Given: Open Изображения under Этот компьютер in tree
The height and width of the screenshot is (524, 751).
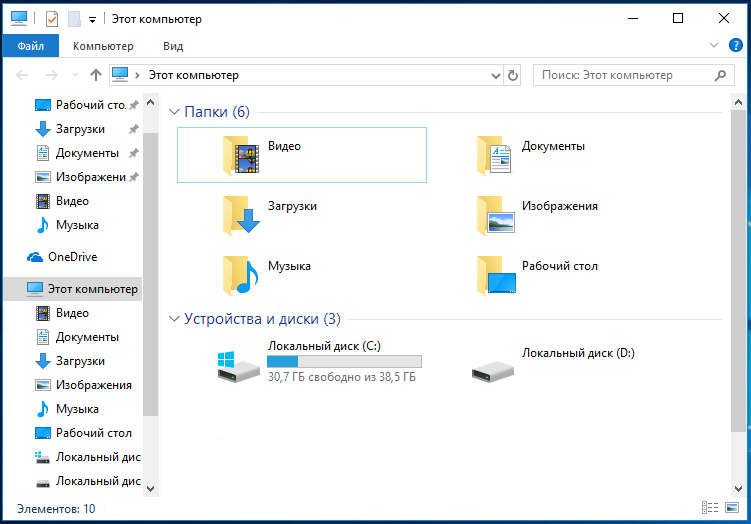Looking at the screenshot, I should pyautogui.click(x=83, y=385).
